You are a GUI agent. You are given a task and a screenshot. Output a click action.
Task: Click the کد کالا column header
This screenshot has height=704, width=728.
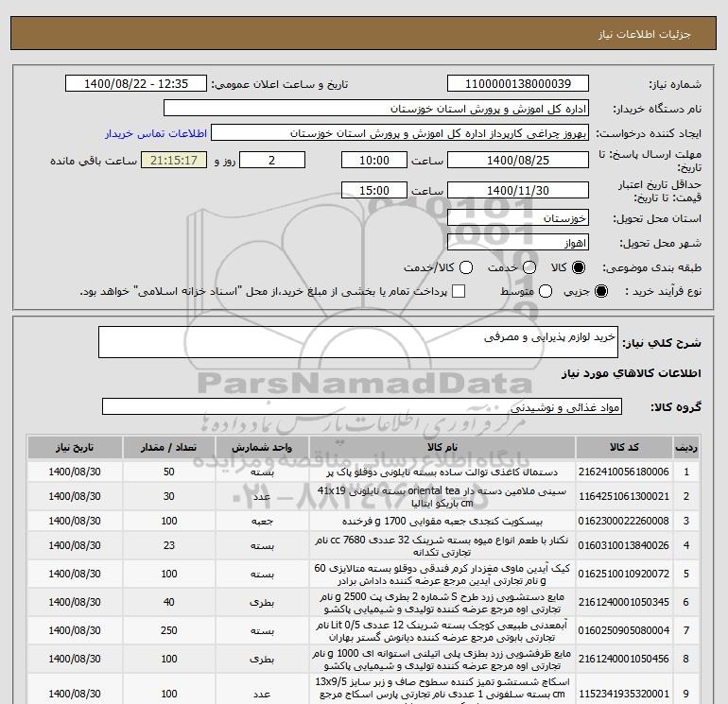click(x=624, y=448)
